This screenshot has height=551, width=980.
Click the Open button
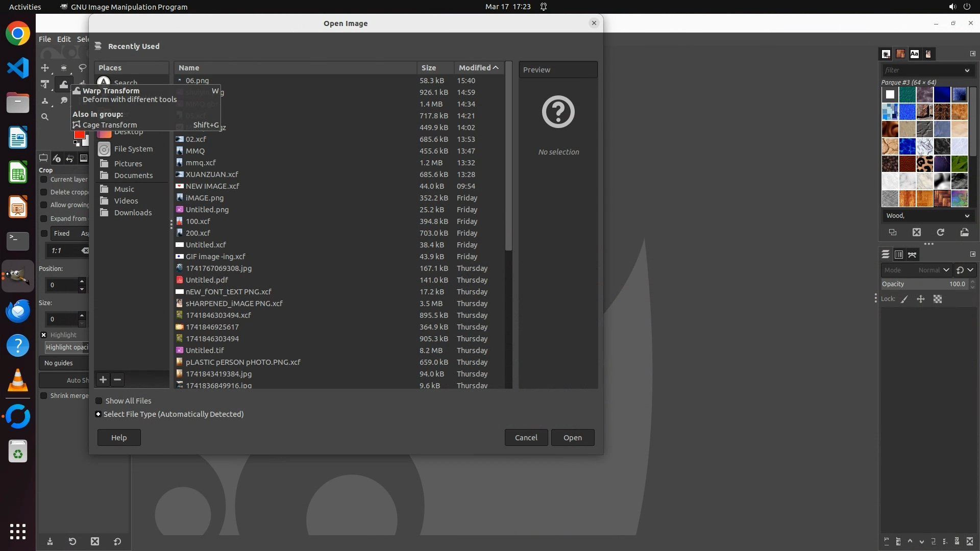click(572, 438)
